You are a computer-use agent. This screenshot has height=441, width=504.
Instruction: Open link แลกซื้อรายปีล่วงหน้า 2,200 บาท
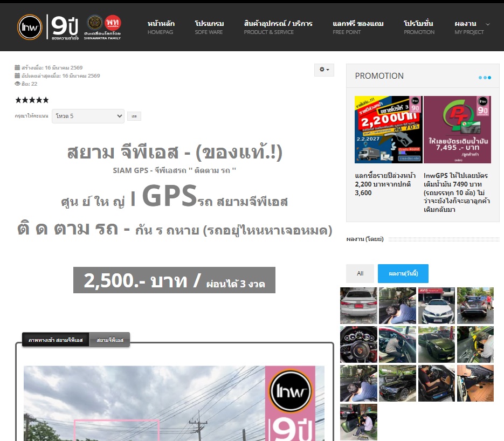[385, 184]
